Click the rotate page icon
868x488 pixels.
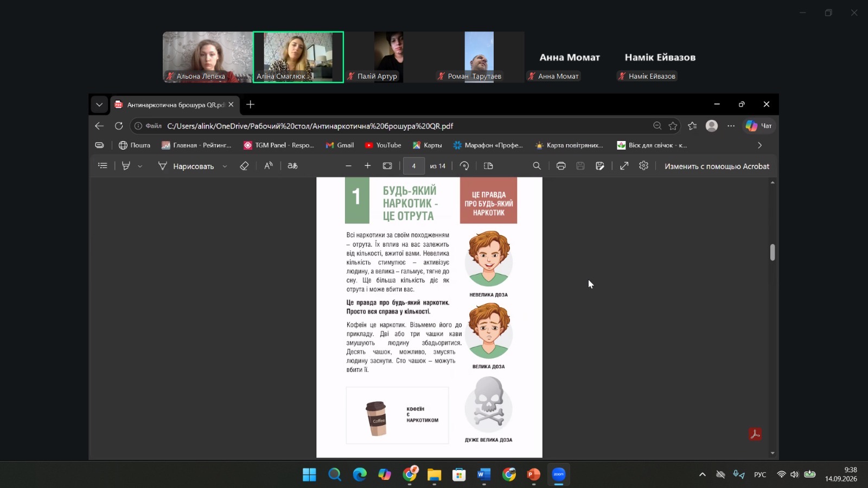464,166
